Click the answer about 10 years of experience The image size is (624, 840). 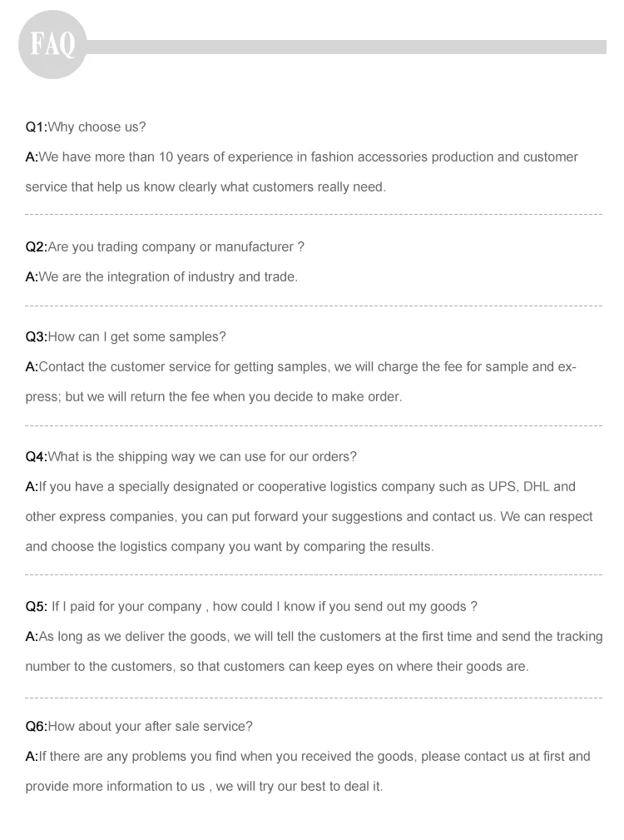pos(308,157)
